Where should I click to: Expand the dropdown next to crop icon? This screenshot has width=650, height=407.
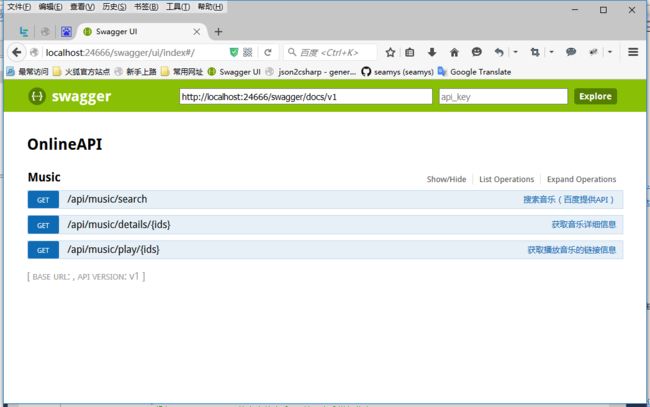551,52
